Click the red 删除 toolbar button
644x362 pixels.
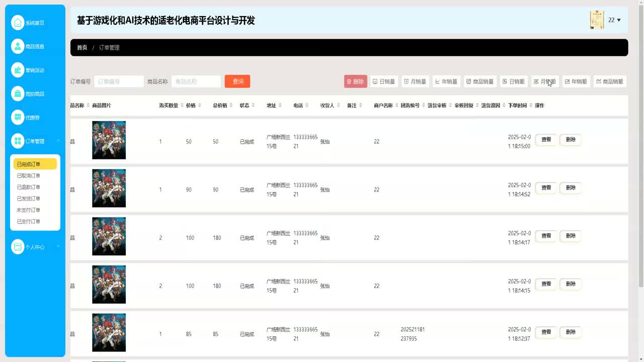click(356, 81)
